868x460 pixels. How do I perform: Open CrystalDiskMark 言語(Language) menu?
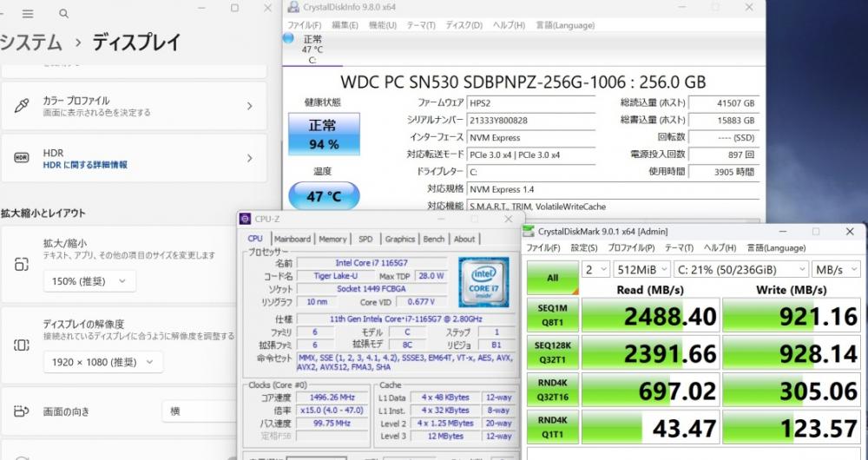(776, 248)
